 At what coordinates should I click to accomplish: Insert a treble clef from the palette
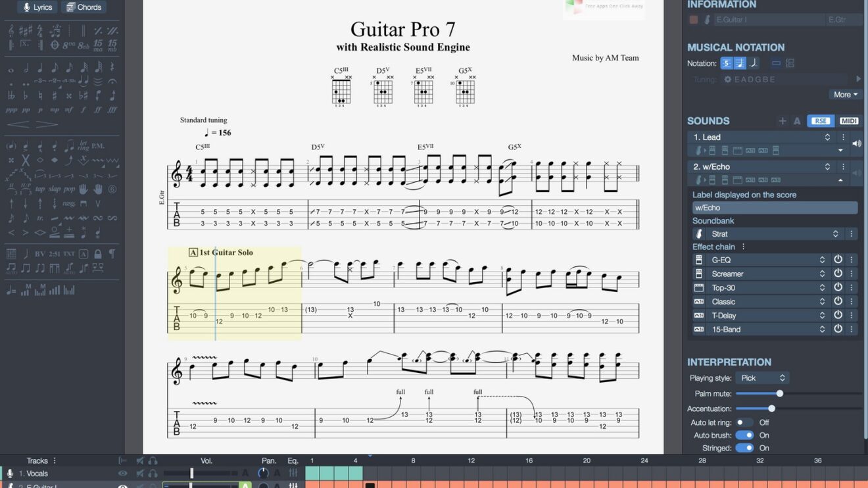(11, 30)
